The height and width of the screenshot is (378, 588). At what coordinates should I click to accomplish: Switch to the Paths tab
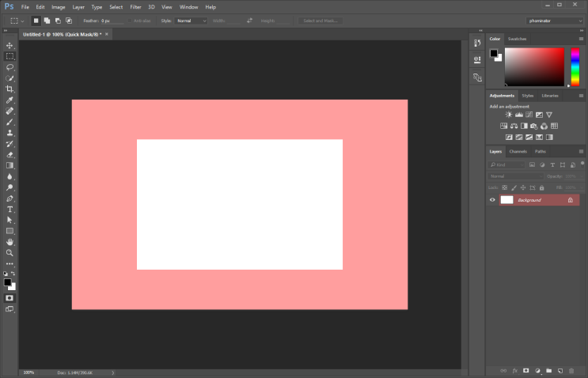(x=540, y=151)
